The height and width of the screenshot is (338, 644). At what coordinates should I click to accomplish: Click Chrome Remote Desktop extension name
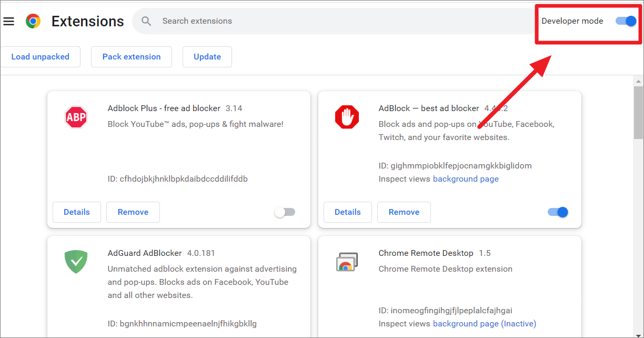pyautogui.click(x=426, y=253)
